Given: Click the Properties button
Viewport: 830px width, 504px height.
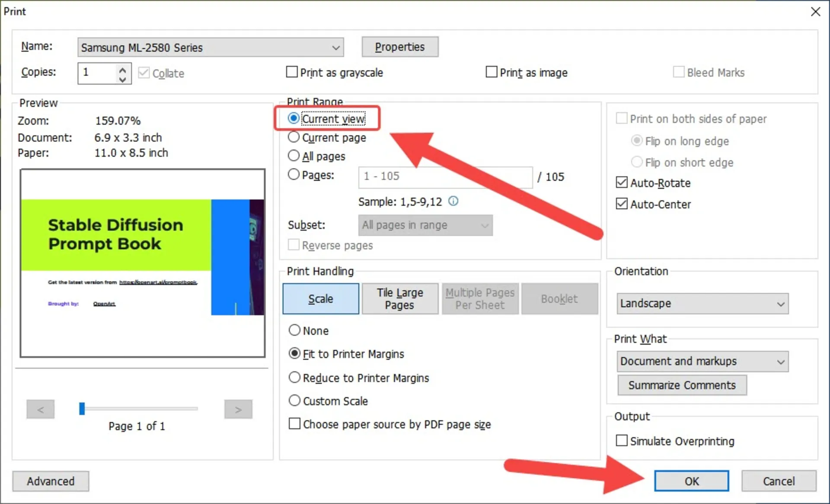Looking at the screenshot, I should [x=400, y=47].
